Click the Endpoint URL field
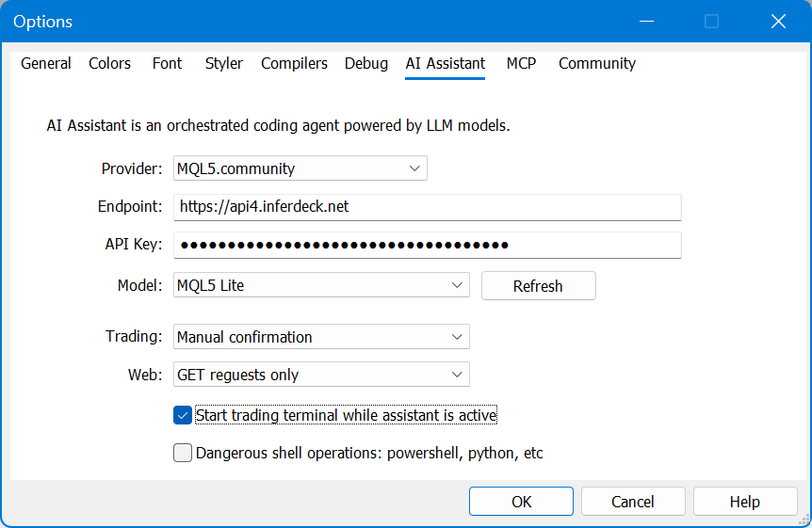 coord(428,207)
